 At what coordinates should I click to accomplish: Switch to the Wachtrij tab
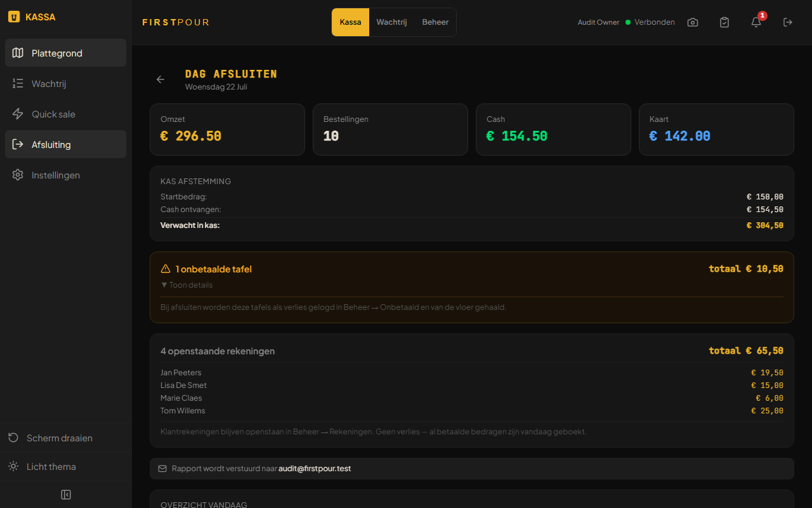coord(391,22)
